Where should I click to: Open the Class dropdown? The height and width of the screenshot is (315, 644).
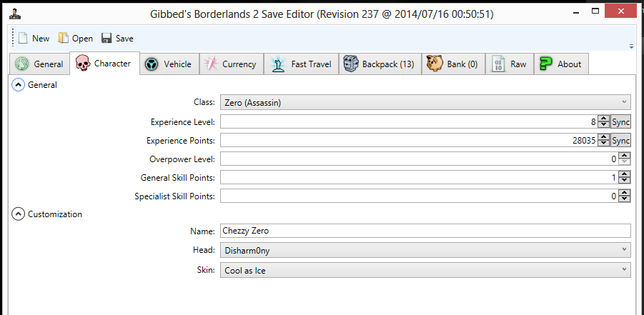point(425,103)
